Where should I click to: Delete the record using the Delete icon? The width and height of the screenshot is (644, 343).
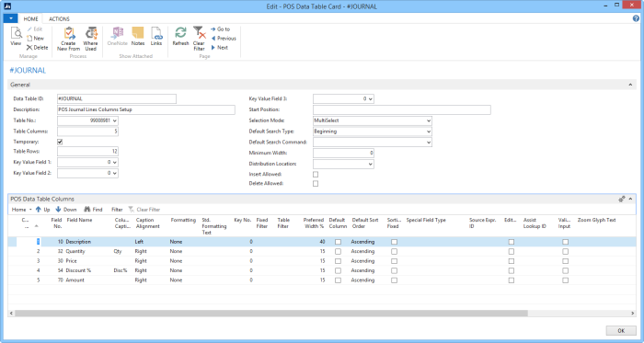tap(29, 48)
